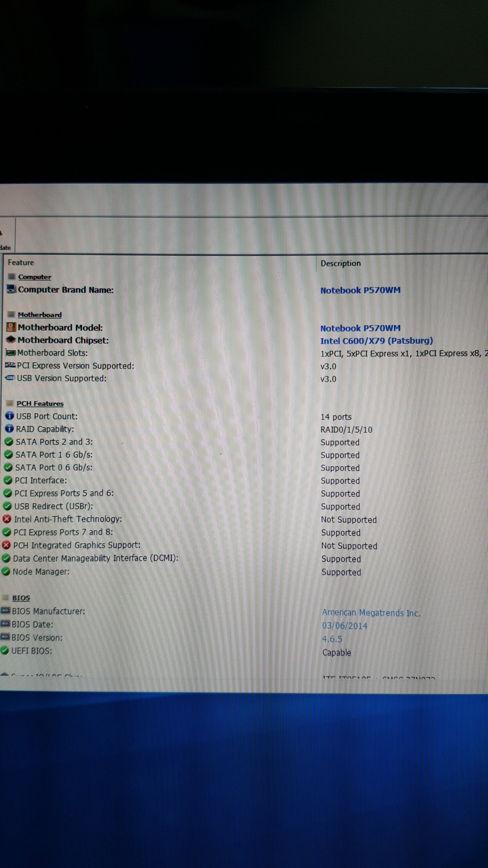
Task: Click Not Supported beside PCH Integrated Graphics
Action: click(349, 546)
